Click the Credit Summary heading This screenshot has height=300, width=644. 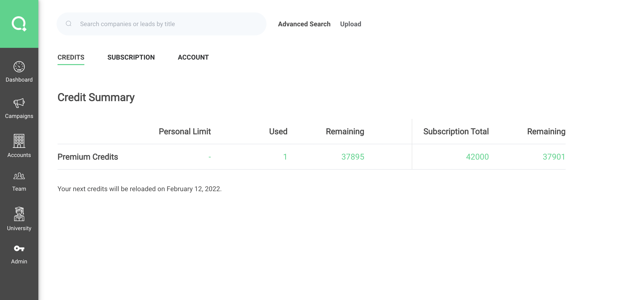96,97
